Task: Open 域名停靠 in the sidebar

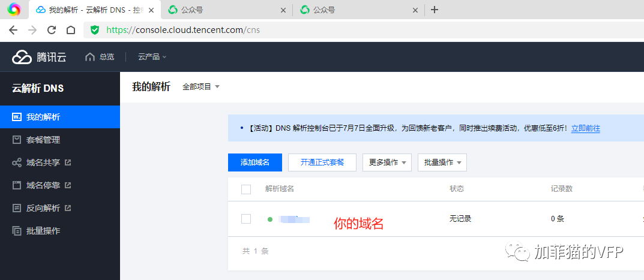Action: coord(60,185)
